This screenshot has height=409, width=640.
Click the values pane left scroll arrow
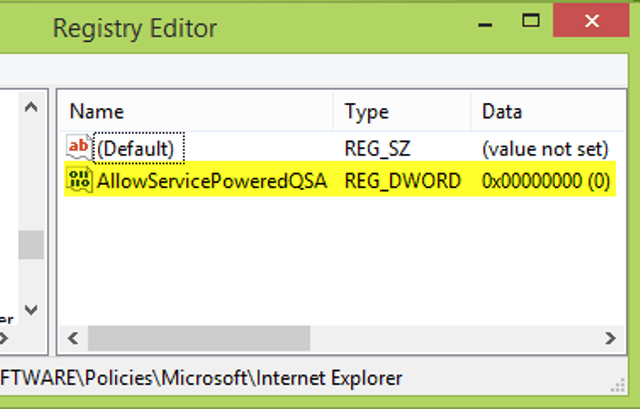(73, 338)
